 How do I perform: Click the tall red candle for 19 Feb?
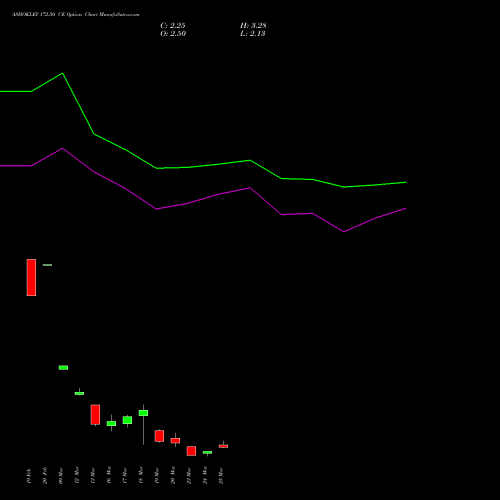pos(31,277)
